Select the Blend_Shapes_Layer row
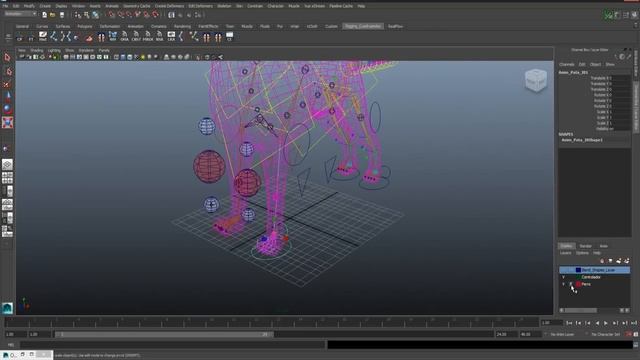640x360 pixels. 594,270
